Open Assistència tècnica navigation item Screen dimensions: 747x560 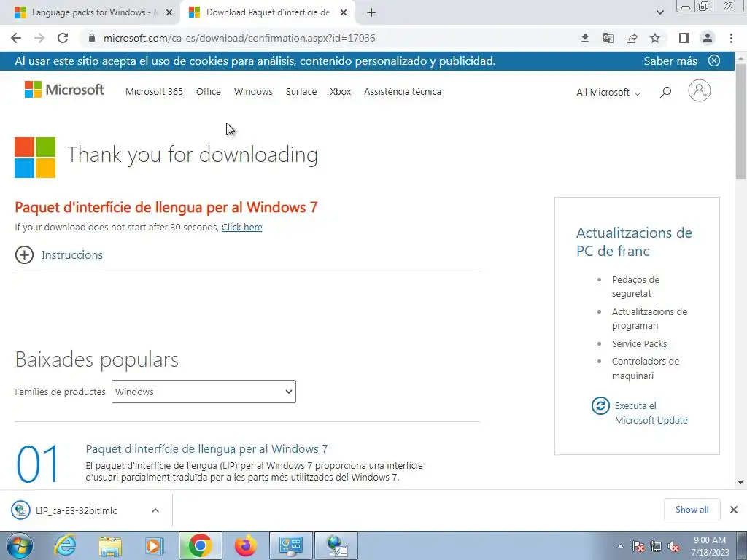click(x=403, y=91)
